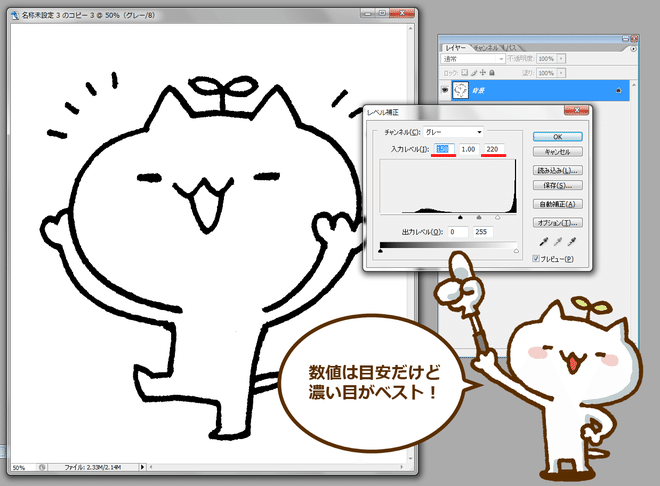
Task: Click the lock image pixels brush icon
Action: (x=474, y=73)
